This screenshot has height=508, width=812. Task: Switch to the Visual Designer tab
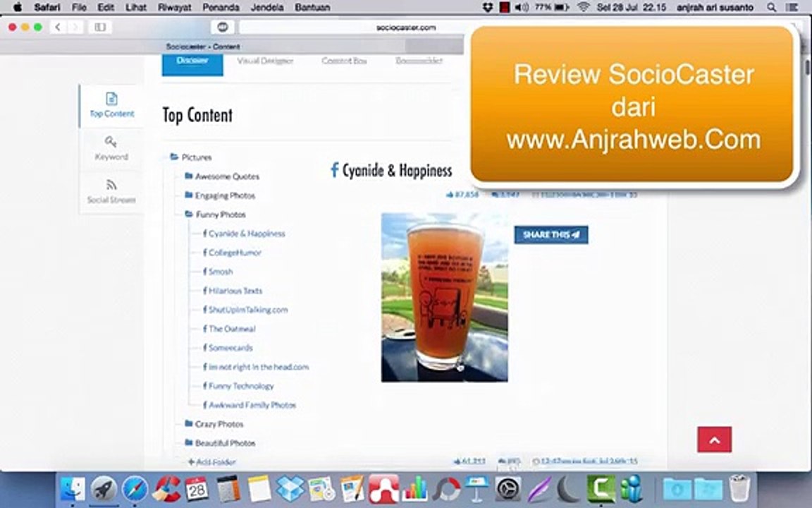[x=265, y=61]
